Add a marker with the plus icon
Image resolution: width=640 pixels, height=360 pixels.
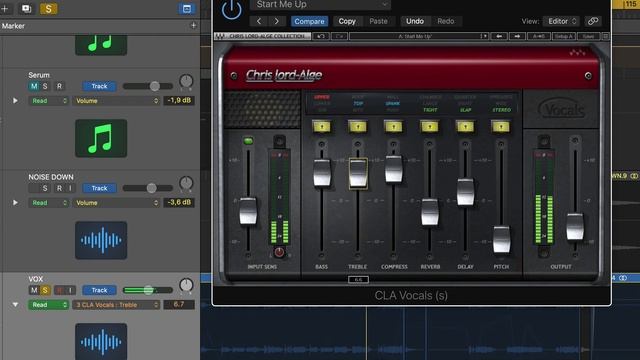[193, 25]
